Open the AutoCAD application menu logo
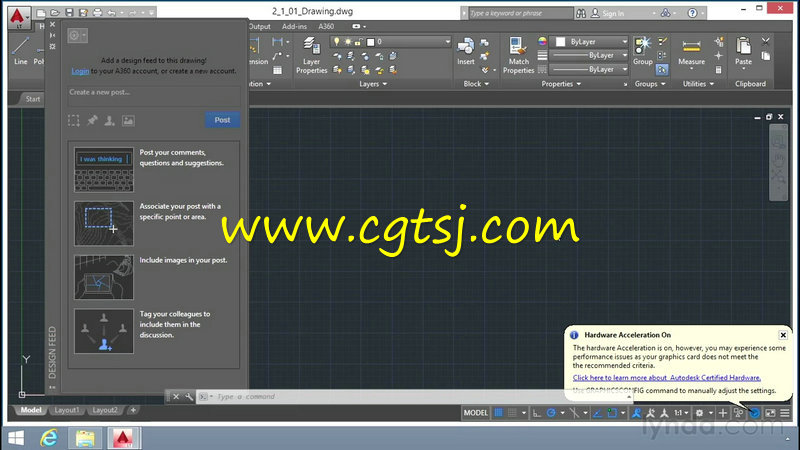The width and height of the screenshot is (800, 450). click(18, 16)
